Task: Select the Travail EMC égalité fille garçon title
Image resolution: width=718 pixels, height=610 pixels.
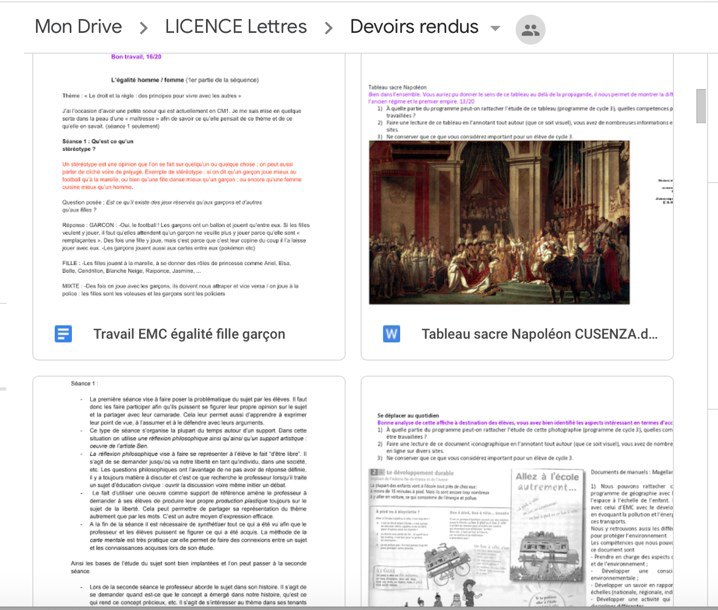Action: (189, 334)
